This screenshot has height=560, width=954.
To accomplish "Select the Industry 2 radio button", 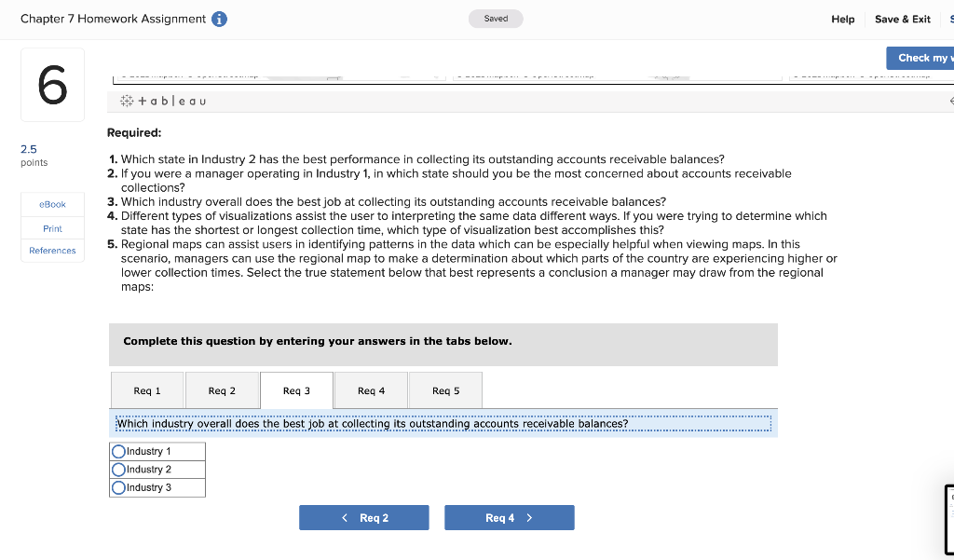I will click(x=118, y=469).
